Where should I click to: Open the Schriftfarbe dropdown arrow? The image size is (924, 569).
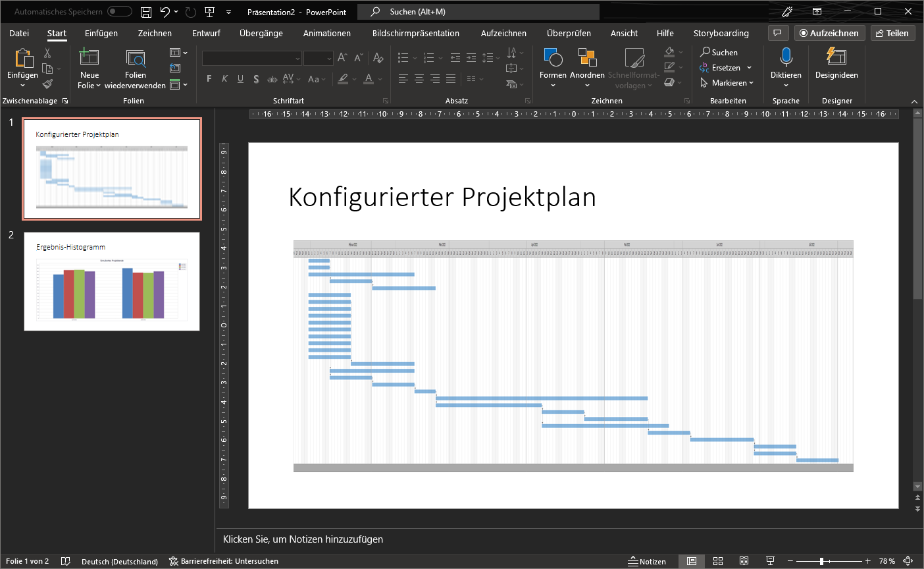pos(378,79)
